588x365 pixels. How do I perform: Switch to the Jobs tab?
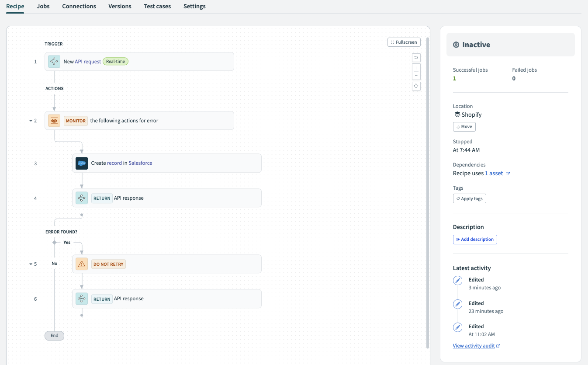tap(43, 6)
